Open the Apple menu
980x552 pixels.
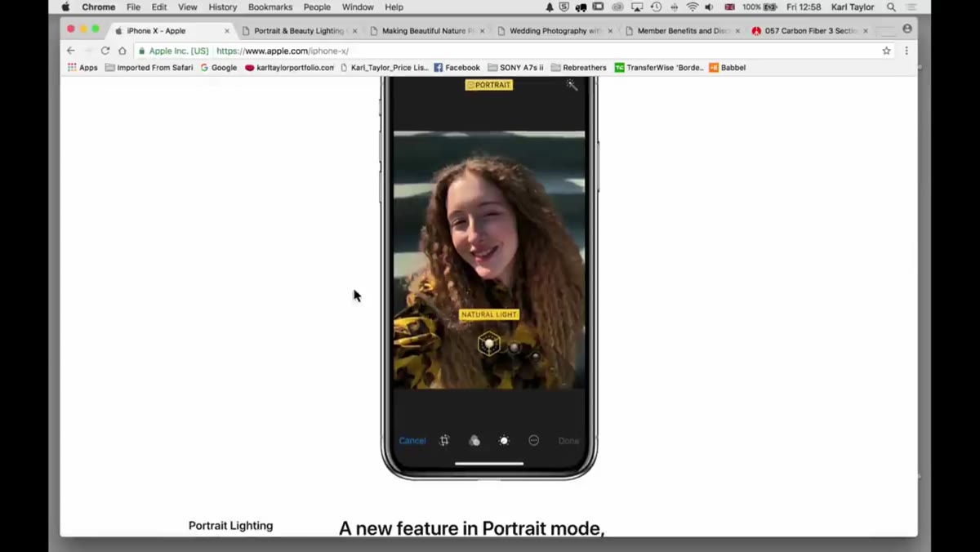[x=65, y=7]
